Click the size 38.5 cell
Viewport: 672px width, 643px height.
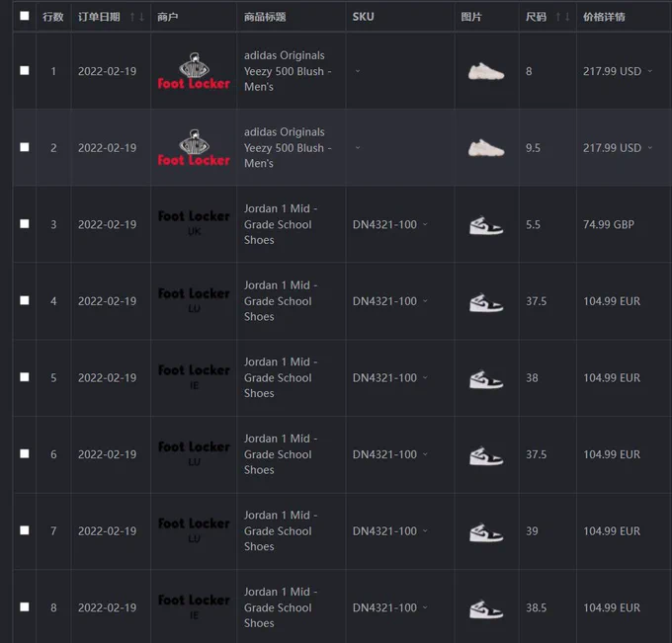click(x=537, y=607)
